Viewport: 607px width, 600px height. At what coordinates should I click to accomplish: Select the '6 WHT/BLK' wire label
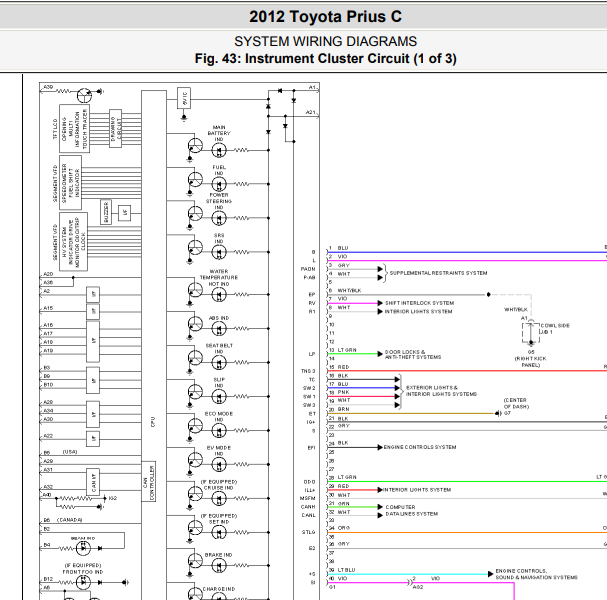[x=345, y=290]
